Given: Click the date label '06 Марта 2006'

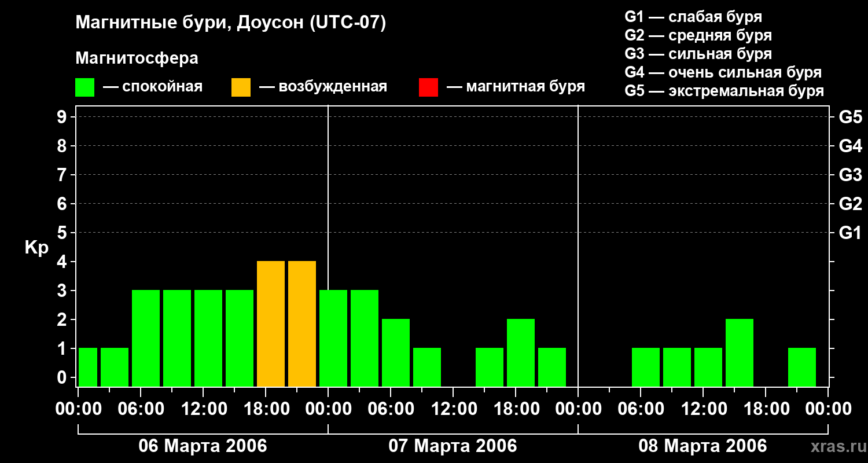Looking at the screenshot, I should [x=203, y=446].
